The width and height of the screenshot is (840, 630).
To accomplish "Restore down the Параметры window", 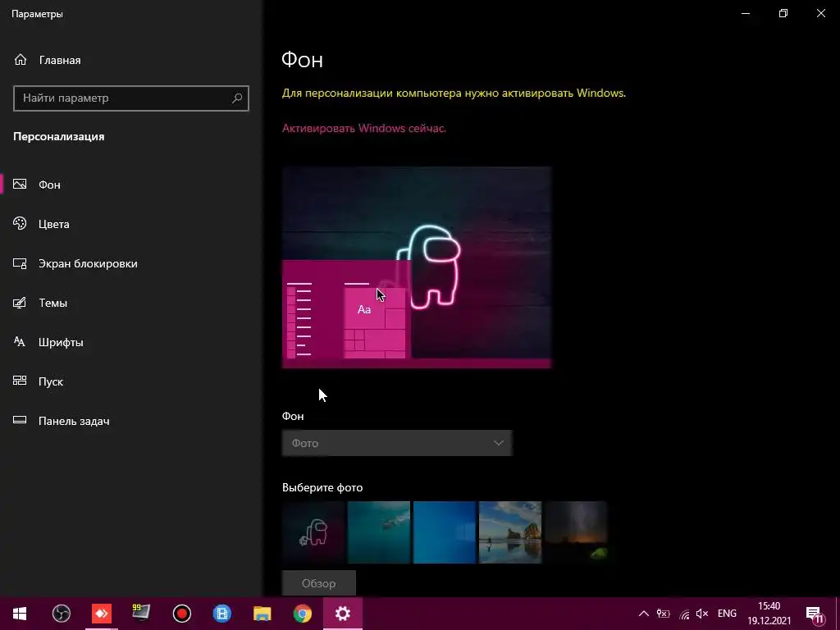I will [783, 13].
